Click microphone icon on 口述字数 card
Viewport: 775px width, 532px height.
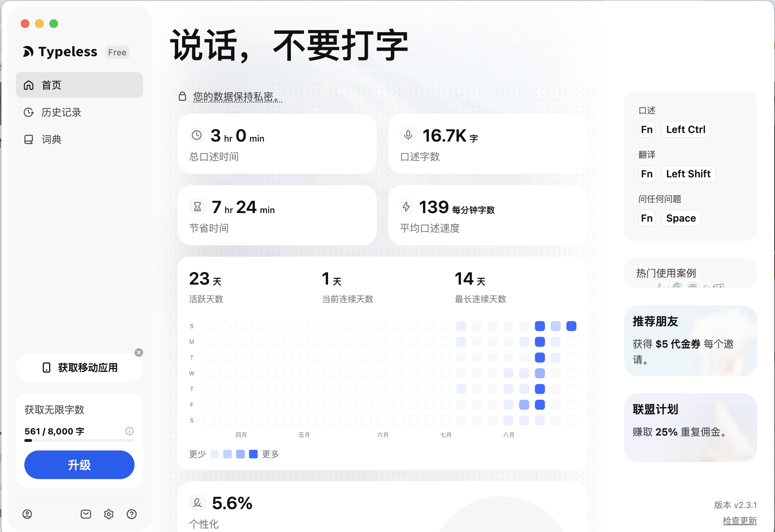[x=408, y=135]
